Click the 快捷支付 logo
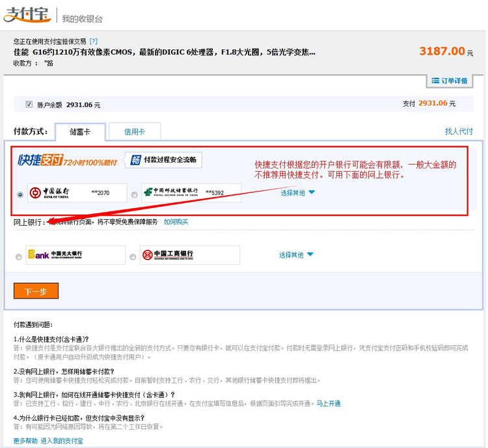The width and height of the screenshot is (488, 448). [x=40, y=160]
